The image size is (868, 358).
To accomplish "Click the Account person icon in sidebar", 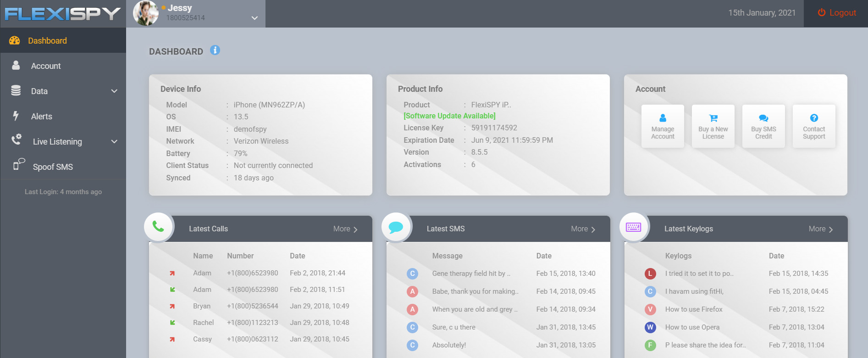I will point(16,65).
